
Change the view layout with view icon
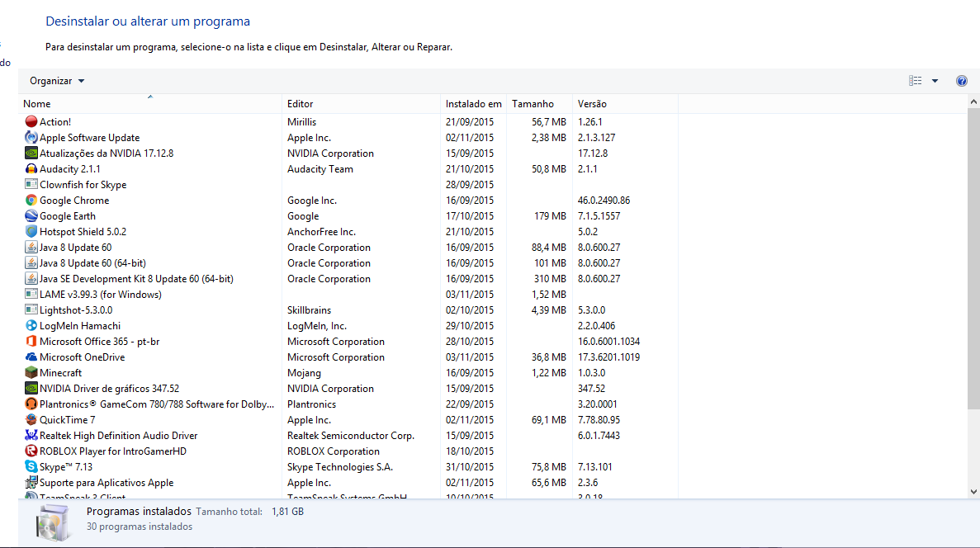(915, 81)
